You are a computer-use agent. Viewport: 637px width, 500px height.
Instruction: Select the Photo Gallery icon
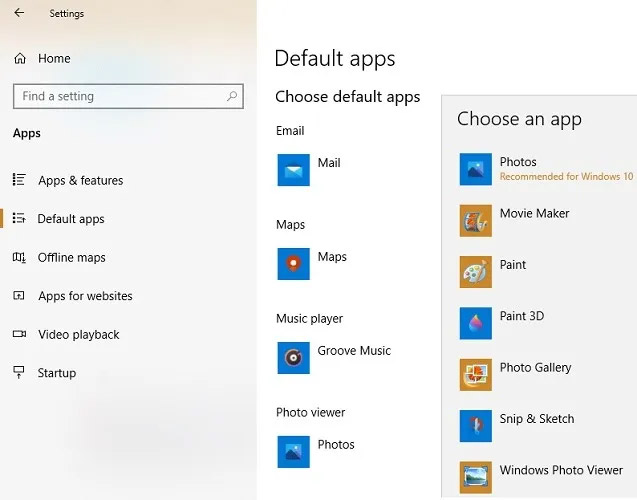(476, 374)
